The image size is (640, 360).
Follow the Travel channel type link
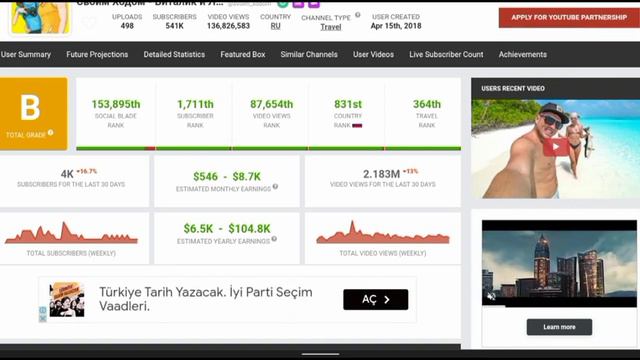[331, 27]
